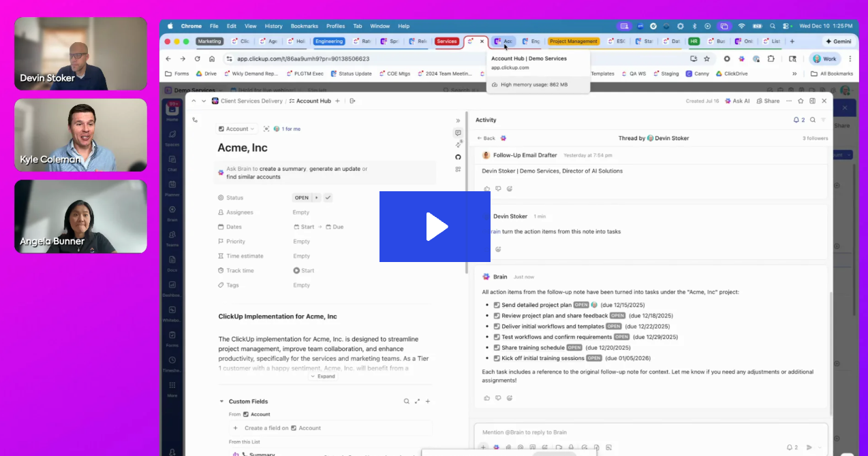The height and width of the screenshot is (456, 868).
Task: Search the Activity panel
Action: coord(813,120)
